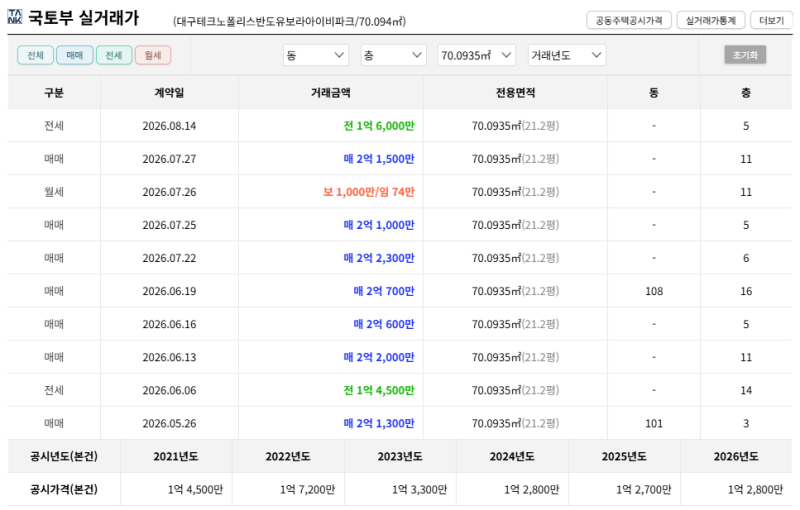The width and height of the screenshot is (800, 510).
Task: Click the 2024년도 year header
Action: [512, 456]
